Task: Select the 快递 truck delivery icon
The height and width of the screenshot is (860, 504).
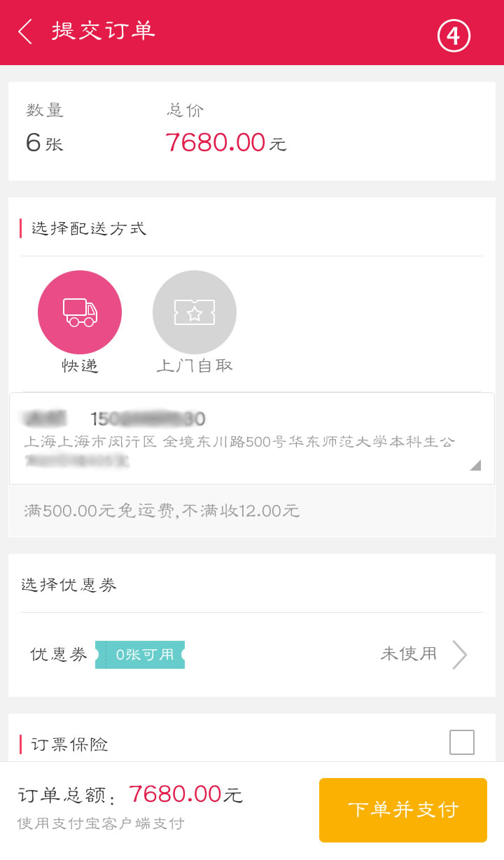Action: pos(80,312)
